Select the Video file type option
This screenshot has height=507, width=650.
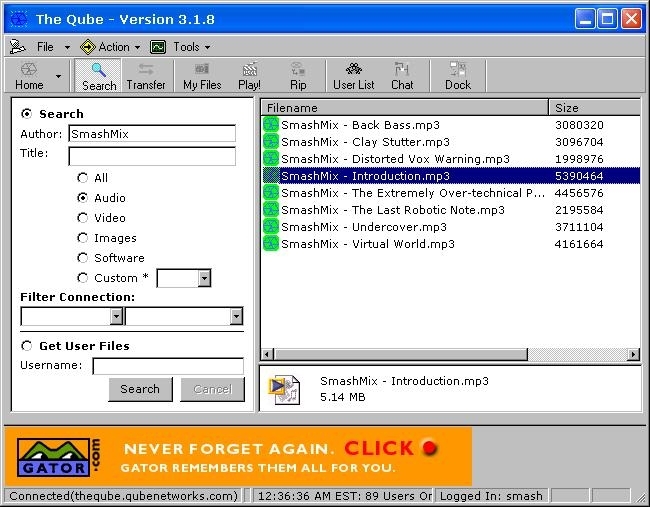pos(82,218)
